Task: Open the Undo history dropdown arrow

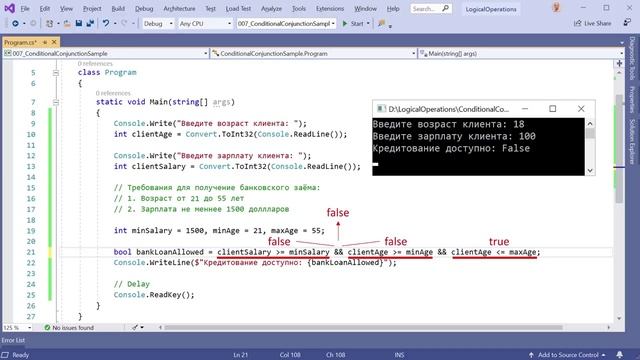Action: (115, 24)
